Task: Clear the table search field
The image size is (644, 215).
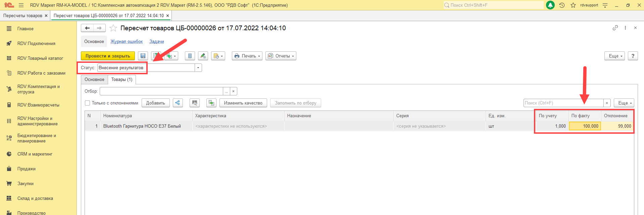Action: (607, 103)
